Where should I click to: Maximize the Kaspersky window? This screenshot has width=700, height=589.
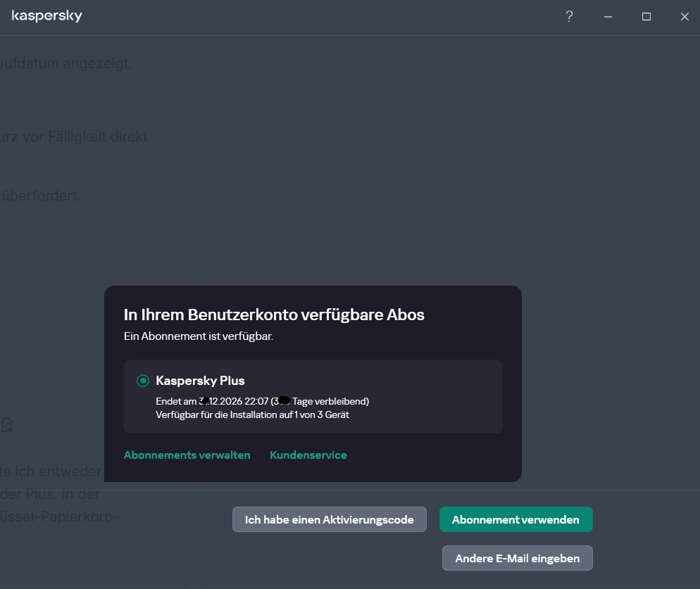point(646,17)
